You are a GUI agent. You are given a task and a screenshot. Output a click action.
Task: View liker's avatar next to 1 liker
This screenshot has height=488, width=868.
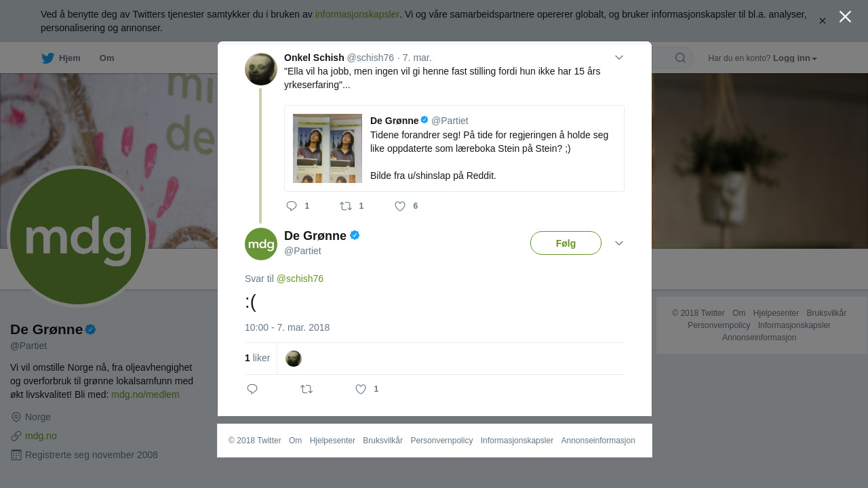tap(294, 359)
